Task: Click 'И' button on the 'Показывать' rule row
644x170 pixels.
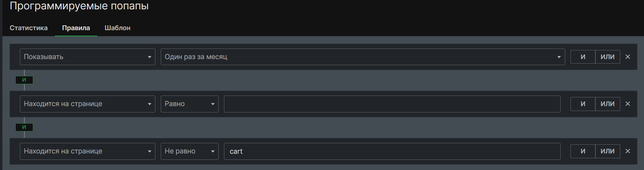Action: (x=583, y=57)
